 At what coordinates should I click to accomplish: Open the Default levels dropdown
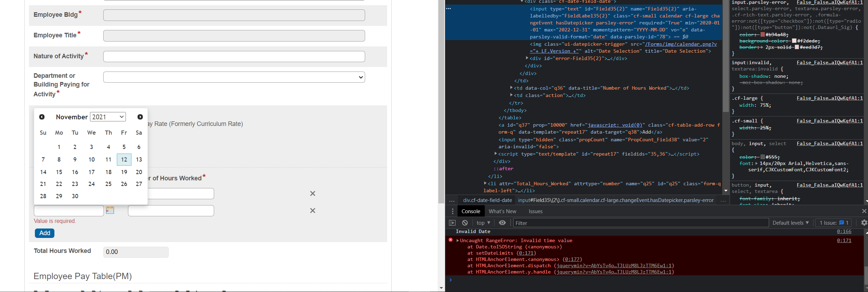tap(791, 223)
